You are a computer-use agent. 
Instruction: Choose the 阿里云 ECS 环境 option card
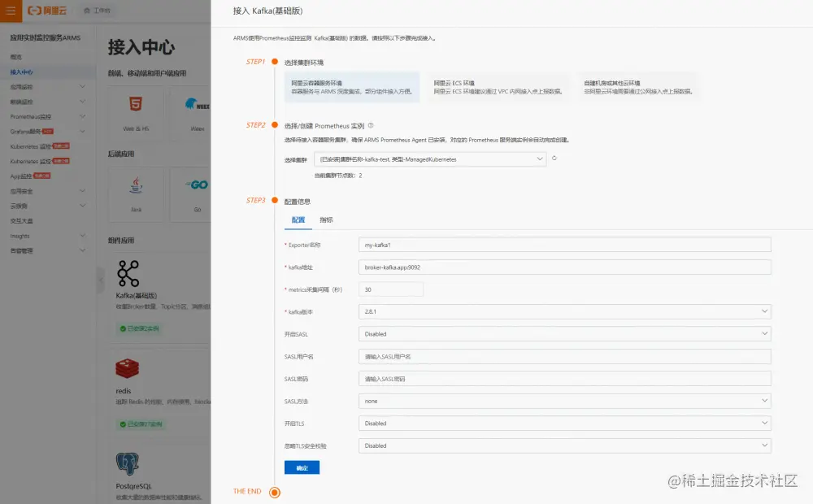coord(498,87)
